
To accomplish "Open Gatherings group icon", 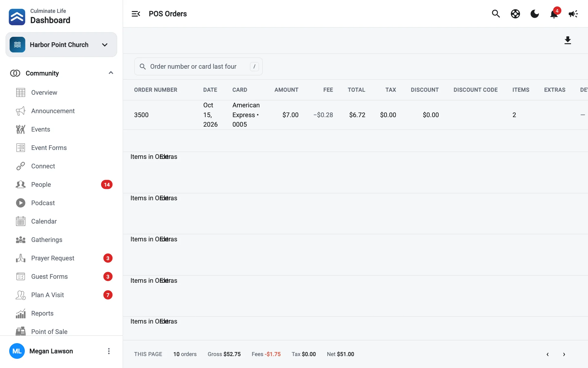I will (21, 240).
